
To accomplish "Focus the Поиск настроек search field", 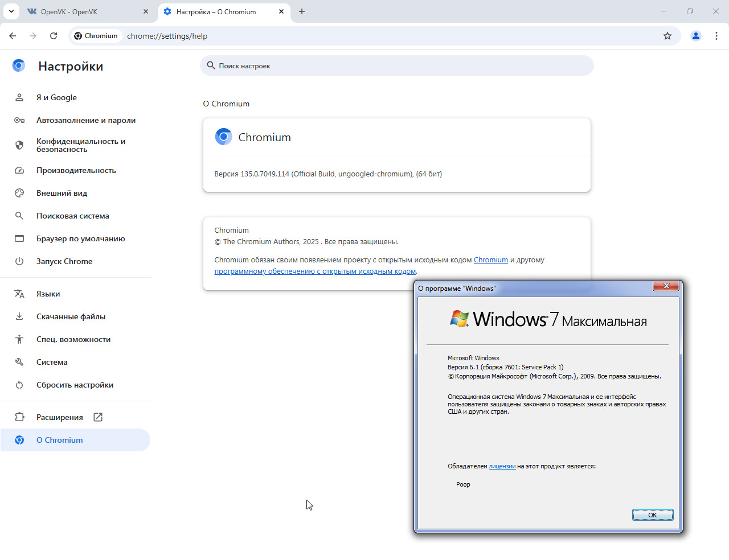I will (397, 65).
